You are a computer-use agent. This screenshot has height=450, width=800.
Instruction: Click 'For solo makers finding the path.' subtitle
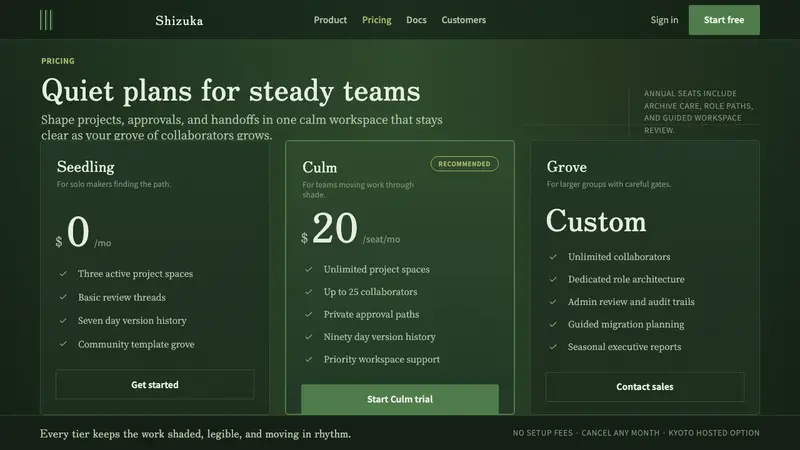114,184
